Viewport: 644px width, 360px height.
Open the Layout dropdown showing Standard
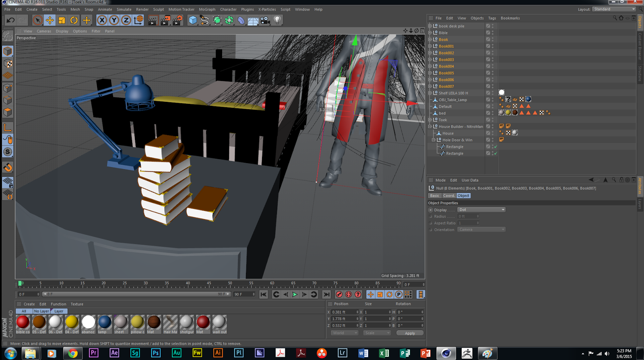614,9
